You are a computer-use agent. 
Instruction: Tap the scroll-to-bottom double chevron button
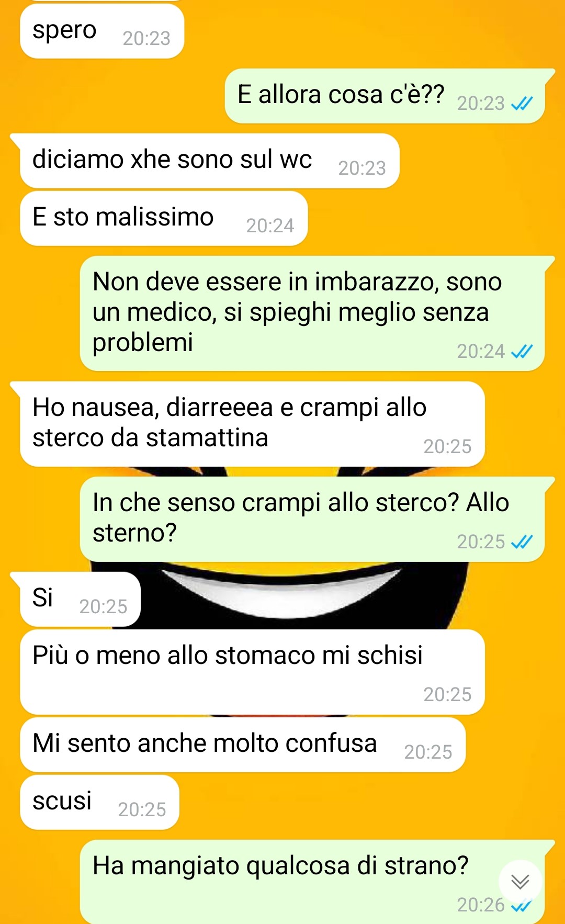coord(520,882)
